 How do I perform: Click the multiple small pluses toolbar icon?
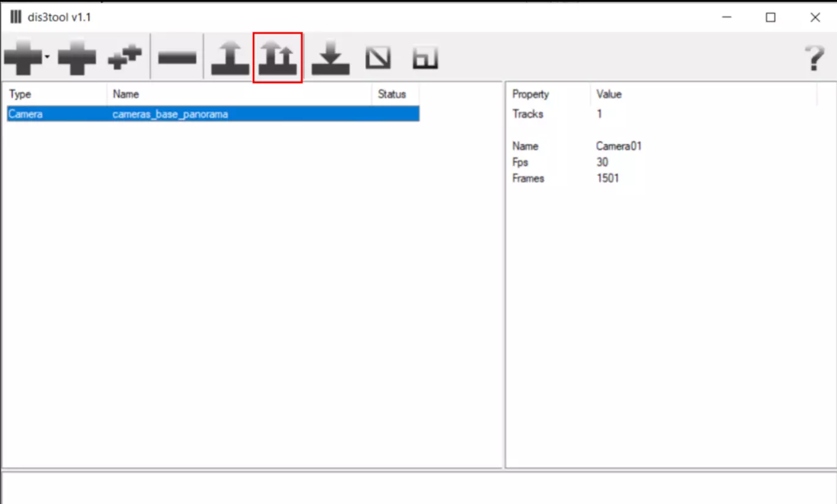(x=125, y=58)
